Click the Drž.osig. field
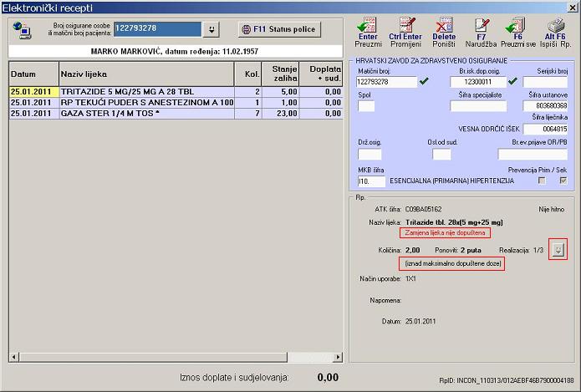 tap(369, 154)
